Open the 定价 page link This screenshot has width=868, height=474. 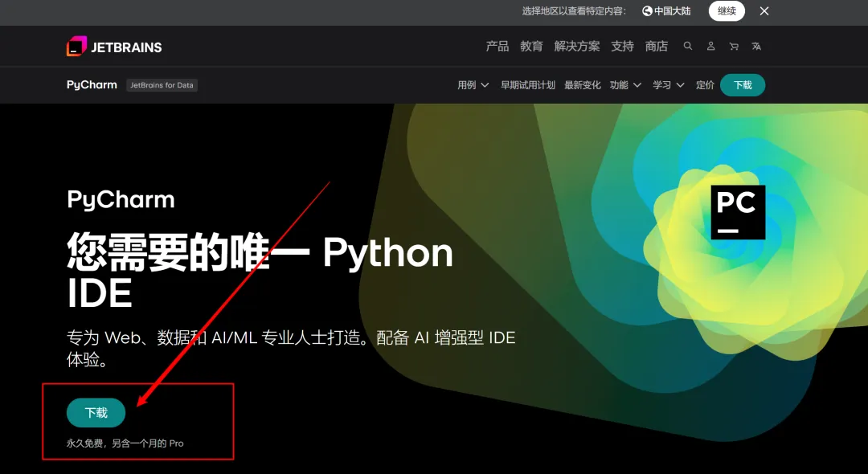coord(705,85)
